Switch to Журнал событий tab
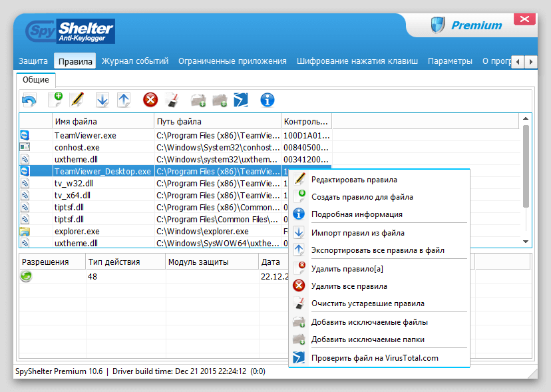 pos(135,61)
